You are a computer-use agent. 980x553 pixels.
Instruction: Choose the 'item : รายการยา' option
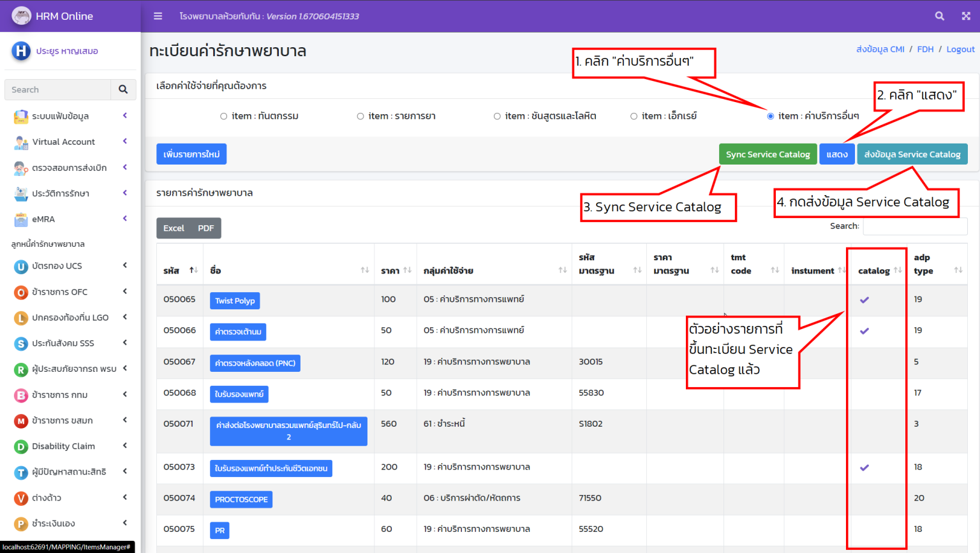point(359,115)
